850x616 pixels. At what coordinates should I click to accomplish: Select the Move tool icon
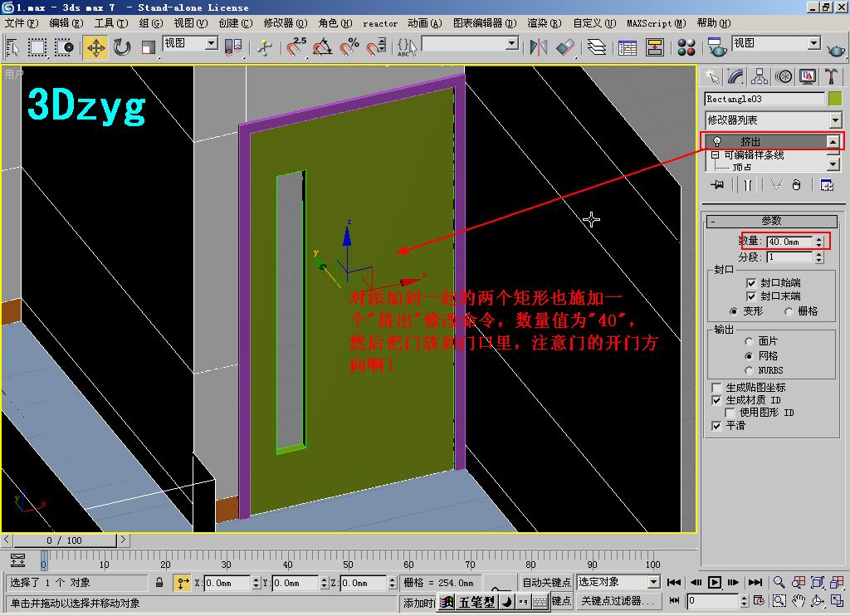[95, 47]
